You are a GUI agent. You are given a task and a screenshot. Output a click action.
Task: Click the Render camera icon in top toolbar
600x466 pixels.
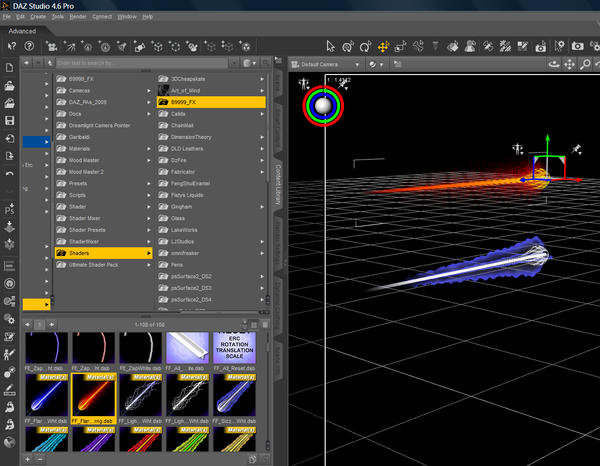[x=576, y=46]
